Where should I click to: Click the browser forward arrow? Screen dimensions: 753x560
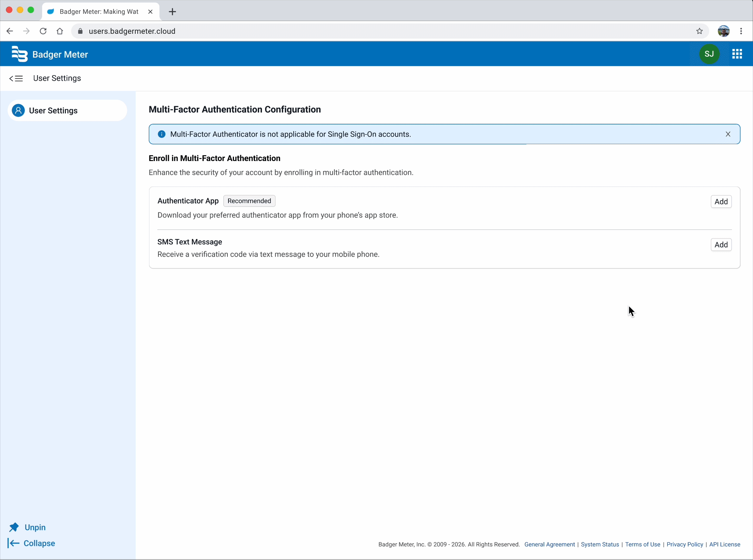point(26,31)
